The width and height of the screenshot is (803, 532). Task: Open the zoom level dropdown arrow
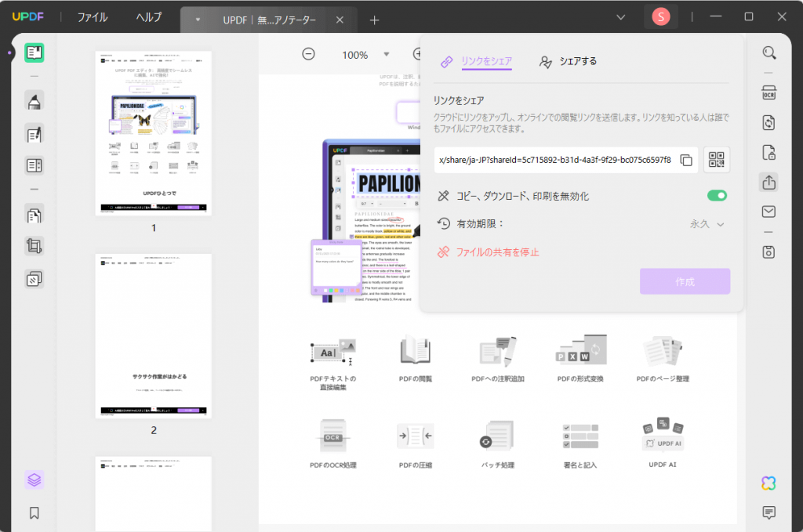click(386, 55)
